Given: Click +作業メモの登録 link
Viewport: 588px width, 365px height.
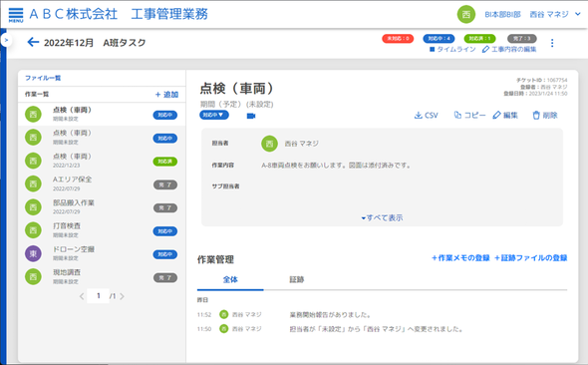Looking at the screenshot, I should 460,258.
